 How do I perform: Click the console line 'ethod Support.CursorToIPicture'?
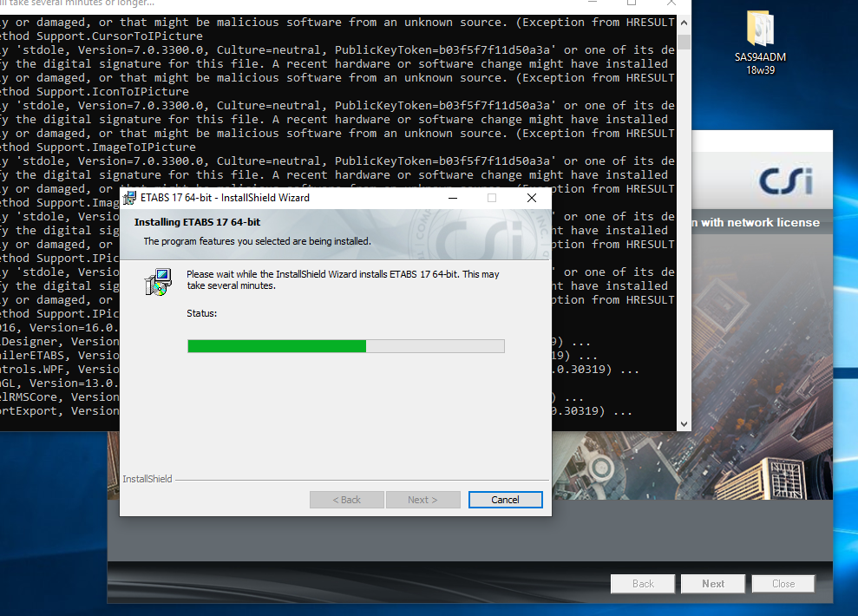[x=102, y=36]
